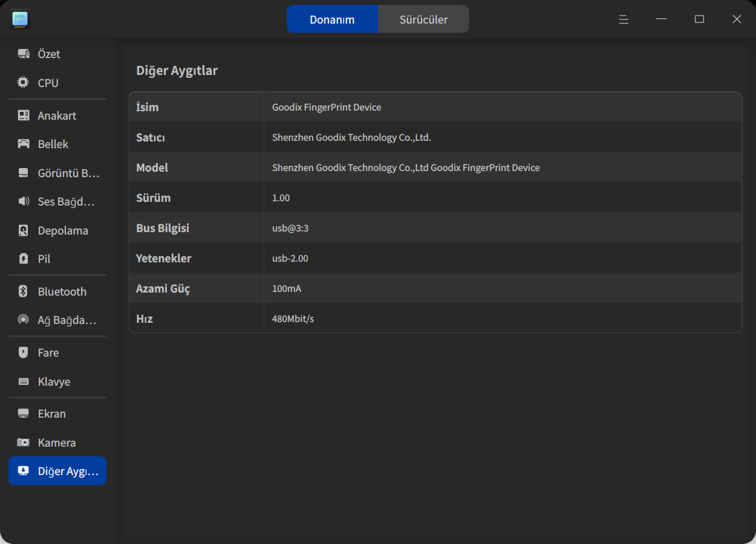This screenshot has height=544, width=756.
Task: Click the Ses Bağd… speaker icon
Action: [x=24, y=201]
